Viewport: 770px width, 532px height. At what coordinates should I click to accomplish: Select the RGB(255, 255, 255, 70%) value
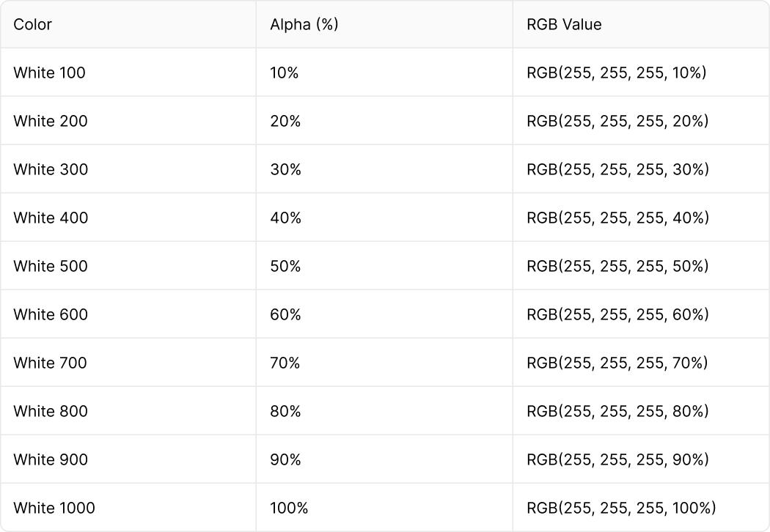click(617, 363)
